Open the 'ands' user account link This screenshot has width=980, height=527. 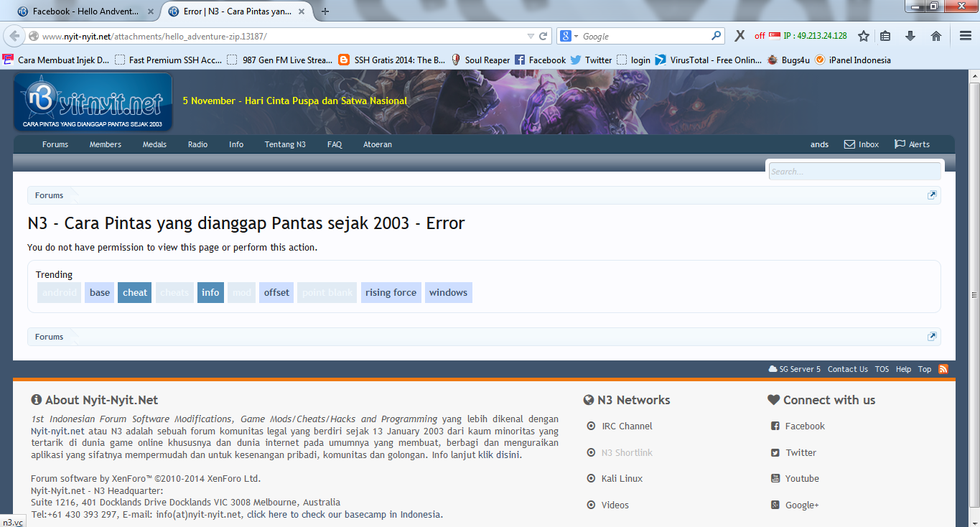click(x=819, y=144)
